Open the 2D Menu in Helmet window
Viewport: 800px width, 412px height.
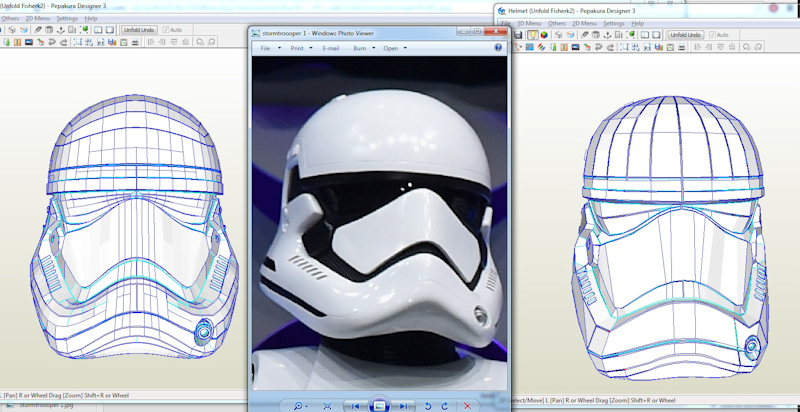(x=584, y=23)
